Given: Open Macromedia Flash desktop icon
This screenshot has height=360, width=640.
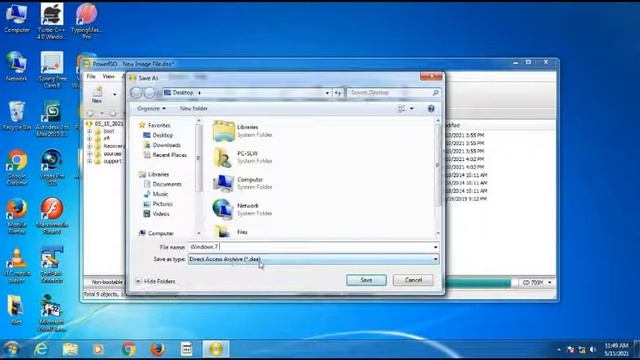Looking at the screenshot, I should click(52, 216).
